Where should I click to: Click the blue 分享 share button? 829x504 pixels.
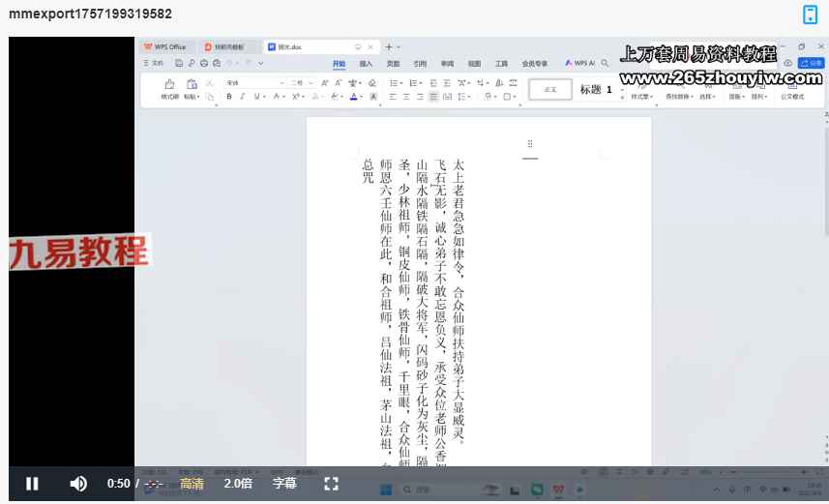point(811,63)
